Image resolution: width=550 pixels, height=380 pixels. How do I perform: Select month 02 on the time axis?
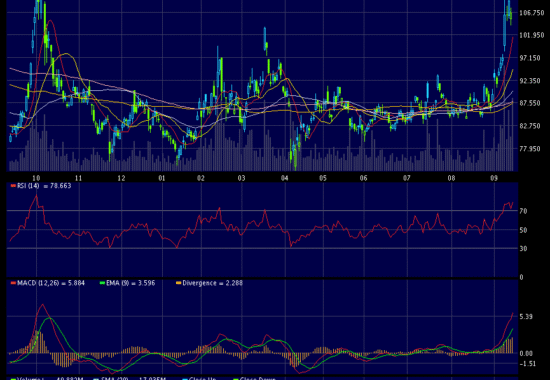click(200, 178)
